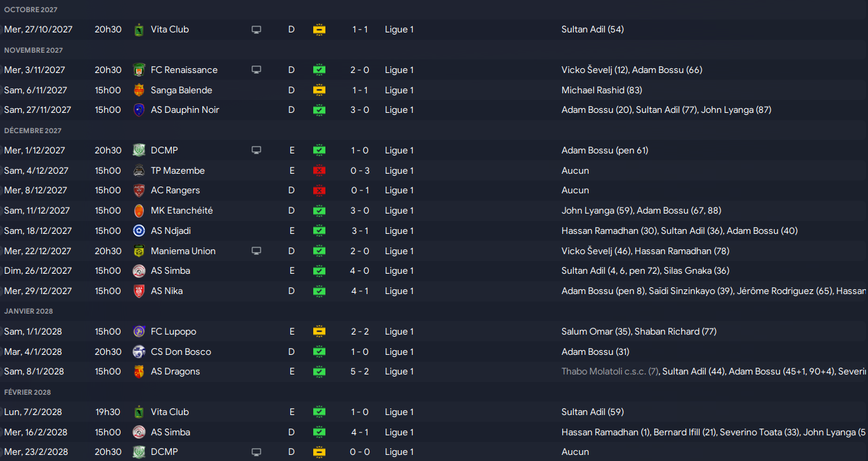Select the 5 - 2 score against AS Dragons
Image resolution: width=868 pixels, height=461 pixels.
tap(360, 372)
